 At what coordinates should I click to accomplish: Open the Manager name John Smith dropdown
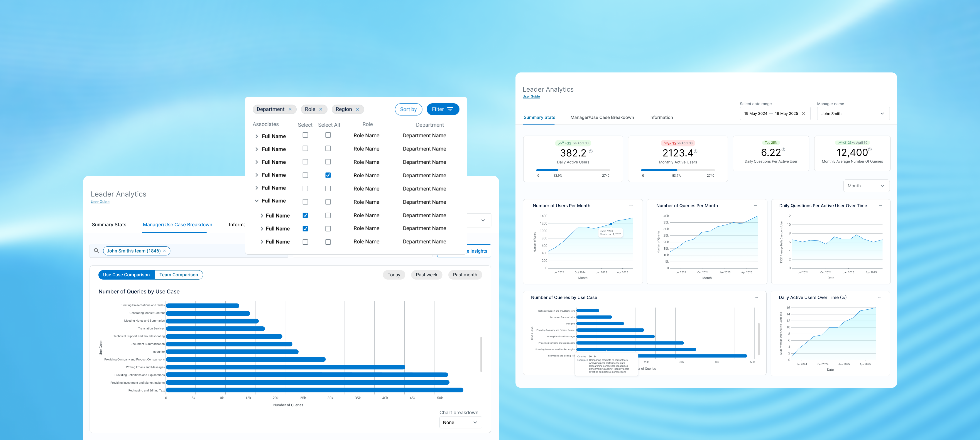click(853, 114)
